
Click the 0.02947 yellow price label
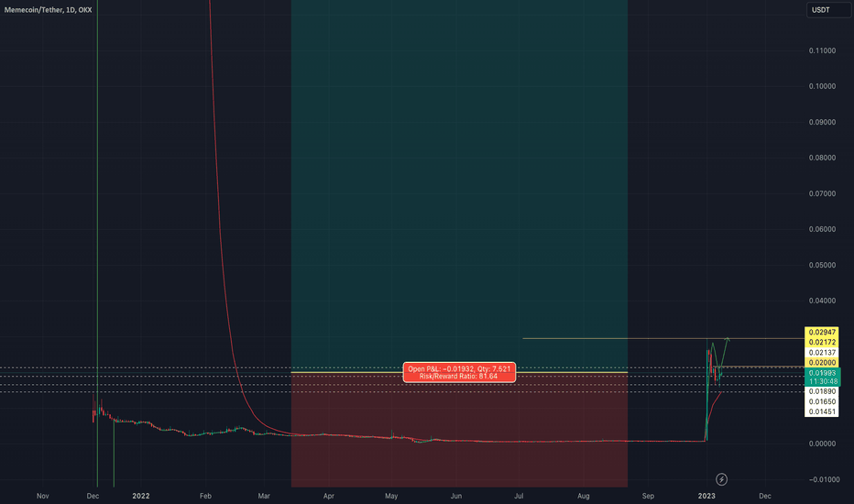pos(821,333)
